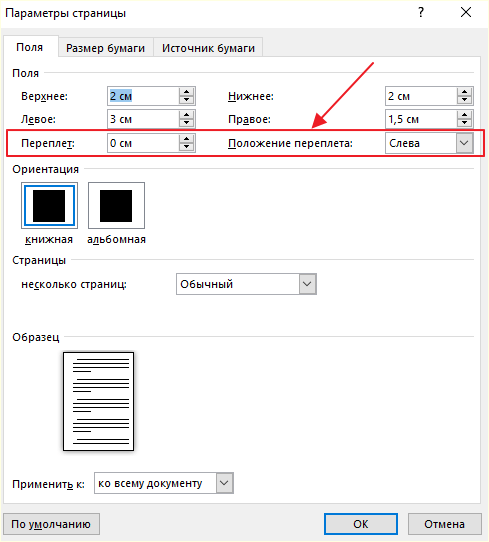Click the По умолчанию button

(x=51, y=524)
